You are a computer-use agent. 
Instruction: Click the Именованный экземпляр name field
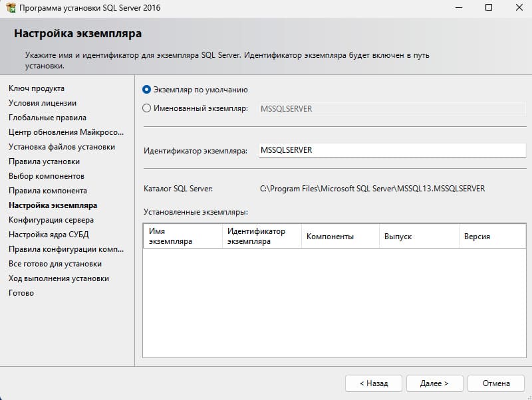[392, 109]
